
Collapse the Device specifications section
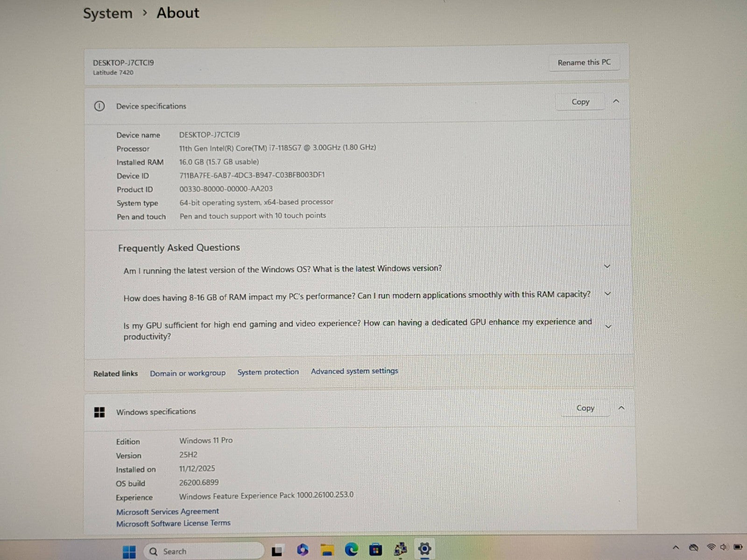(x=616, y=101)
